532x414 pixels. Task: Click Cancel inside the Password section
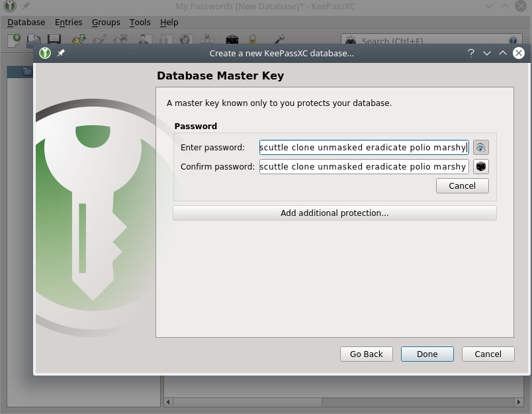point(462,185)
